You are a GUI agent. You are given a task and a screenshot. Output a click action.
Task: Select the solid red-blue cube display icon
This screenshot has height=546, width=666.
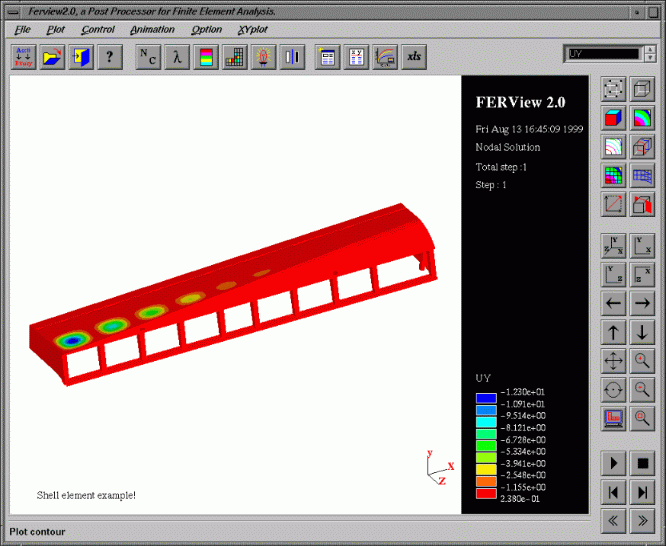click(x=614, y=118)
